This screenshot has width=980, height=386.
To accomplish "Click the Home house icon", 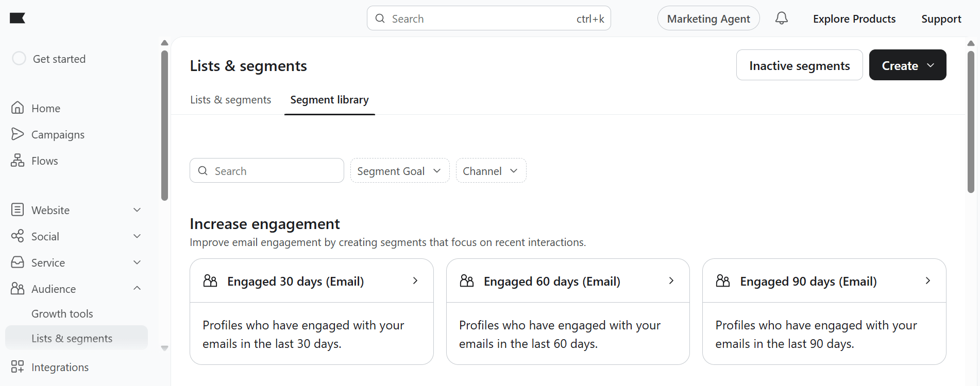I will pos(18,108).
